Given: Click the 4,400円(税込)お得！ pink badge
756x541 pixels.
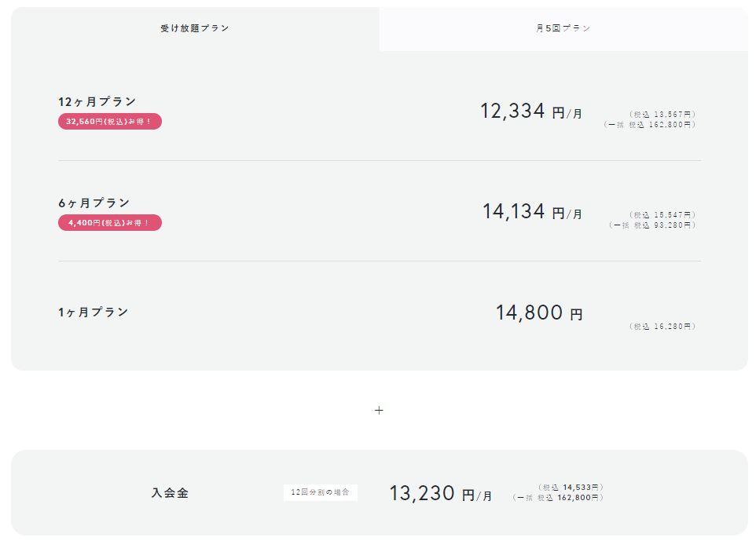Looking at the screenshot, I should click(110, 222).
